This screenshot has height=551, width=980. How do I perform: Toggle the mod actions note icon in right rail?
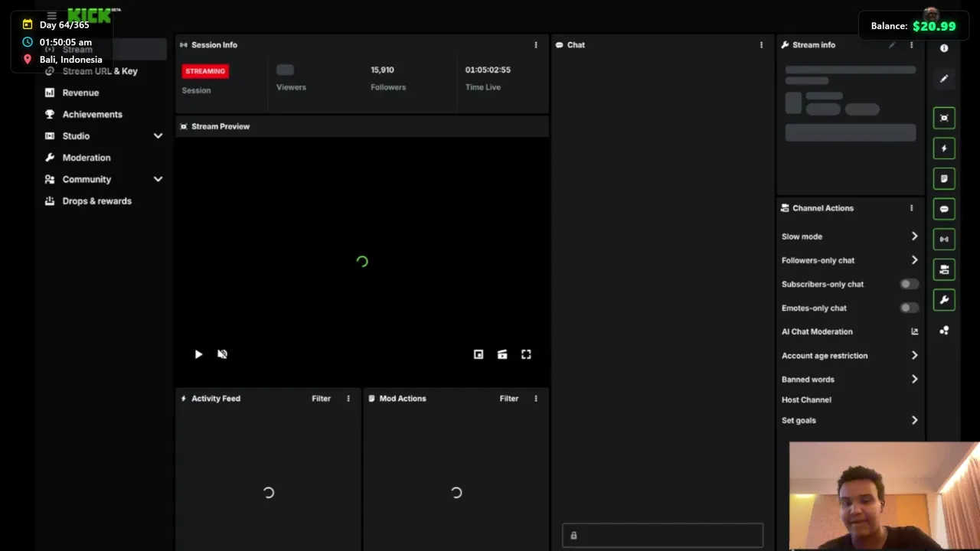point(944,178)
